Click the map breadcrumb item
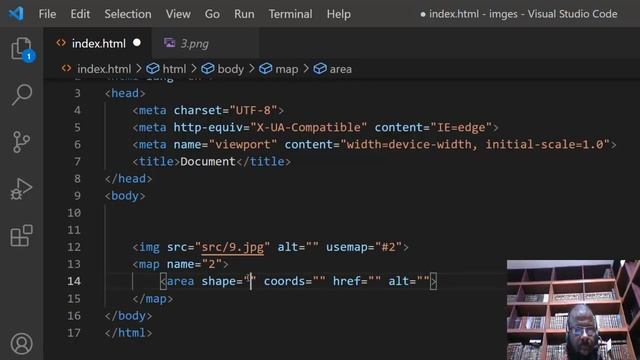Image resolution: width=640 pixels, height=360 pixels. pyautogui.click(x=287, y=69)
